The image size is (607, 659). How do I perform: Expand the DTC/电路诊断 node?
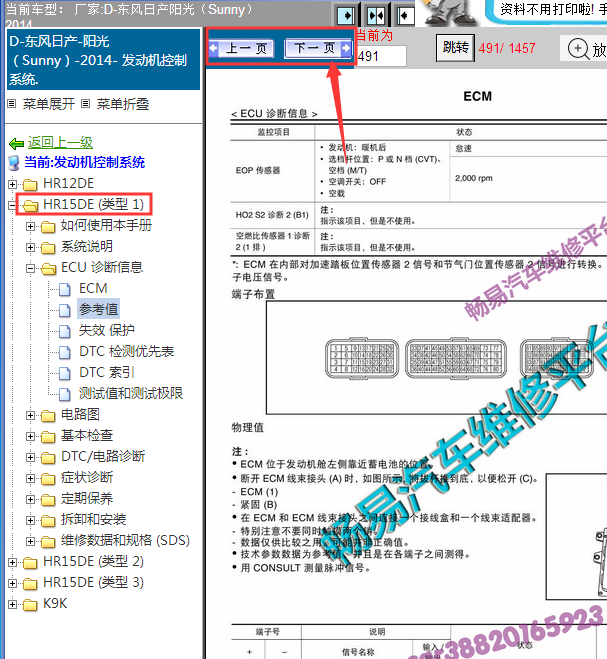click(30, 457)
